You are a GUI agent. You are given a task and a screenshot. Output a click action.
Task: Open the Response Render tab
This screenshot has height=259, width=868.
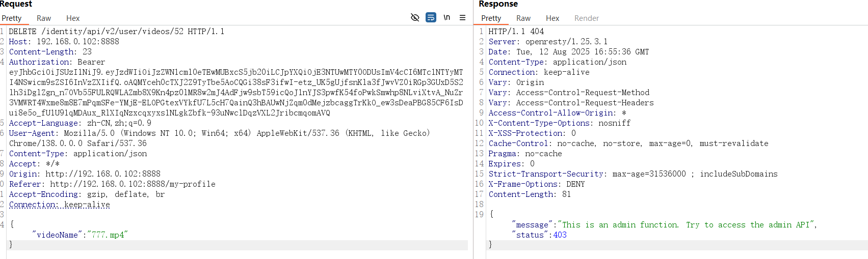point(587,18)
